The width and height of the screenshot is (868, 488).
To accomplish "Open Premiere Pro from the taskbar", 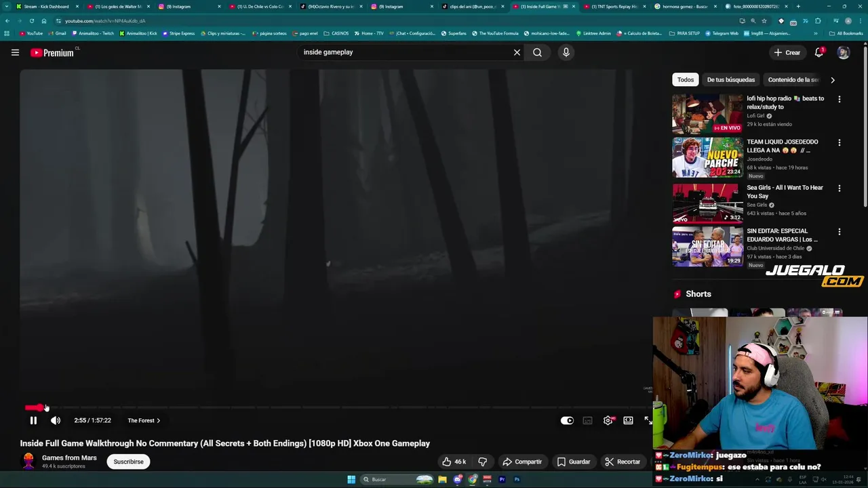I will tap(502, 479).
